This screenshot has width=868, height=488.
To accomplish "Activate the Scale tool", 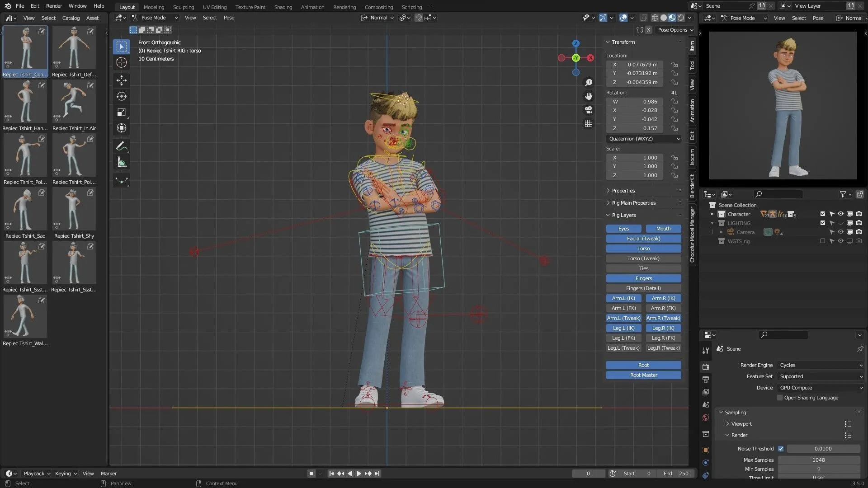I will click(x=121, y=112).
